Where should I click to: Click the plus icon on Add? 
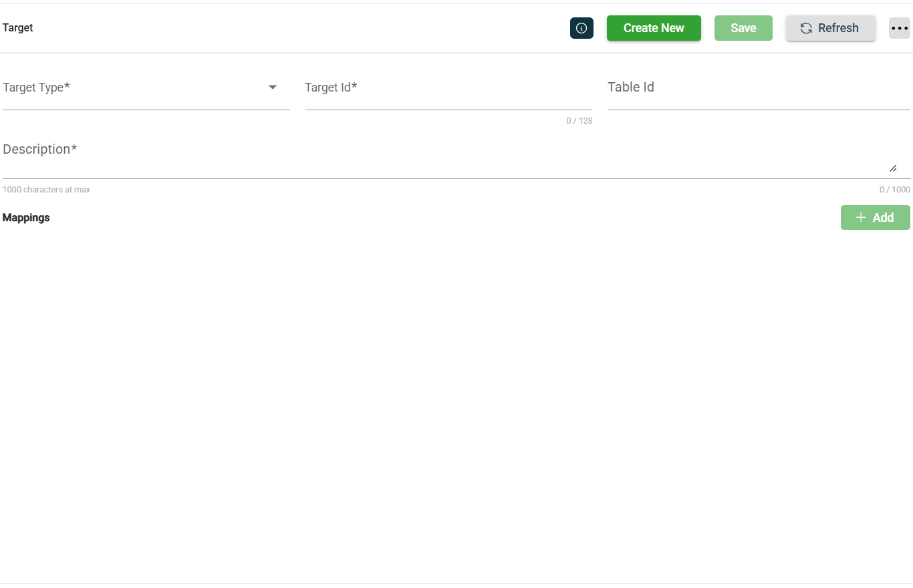(861, 218)
